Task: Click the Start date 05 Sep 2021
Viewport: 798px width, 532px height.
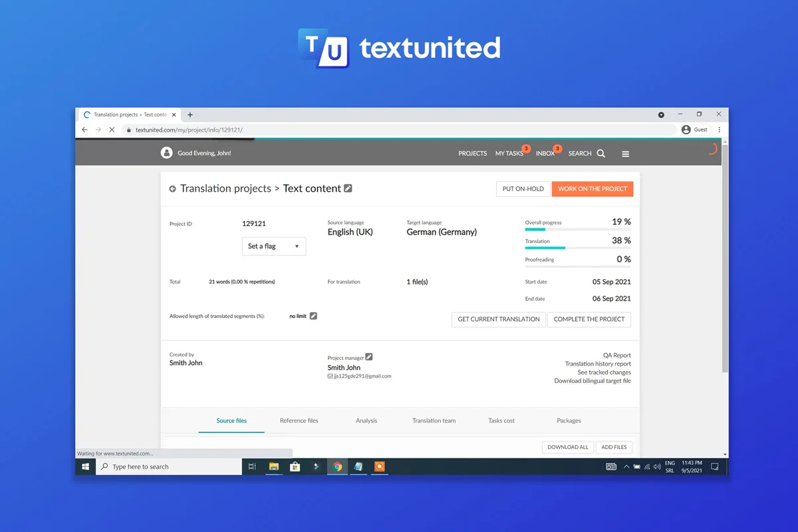Action: pyautogui.click(x=612, y=282)
